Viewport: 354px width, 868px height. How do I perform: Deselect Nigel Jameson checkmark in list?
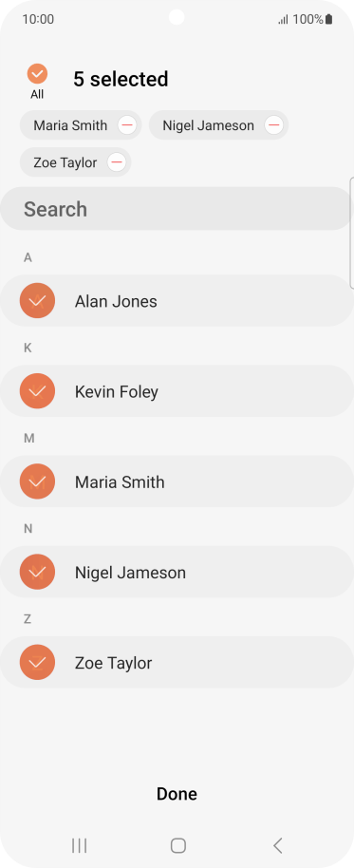[x=37, y=572]
